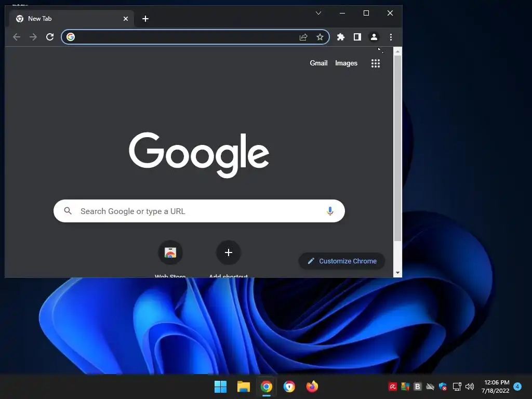Viewport: 532px width, 399px height.
Task: Focus the Chrome address bar
Action: coord(195,37)
